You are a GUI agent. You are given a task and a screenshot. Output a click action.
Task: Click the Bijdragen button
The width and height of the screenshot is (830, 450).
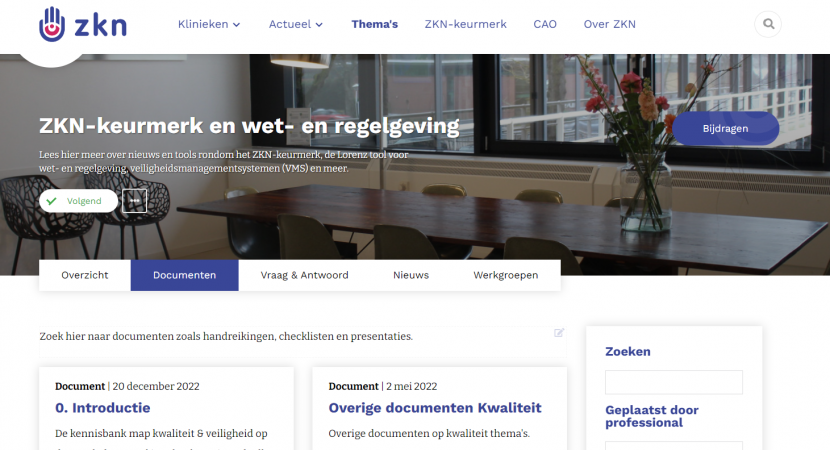[x=725, y=128]
